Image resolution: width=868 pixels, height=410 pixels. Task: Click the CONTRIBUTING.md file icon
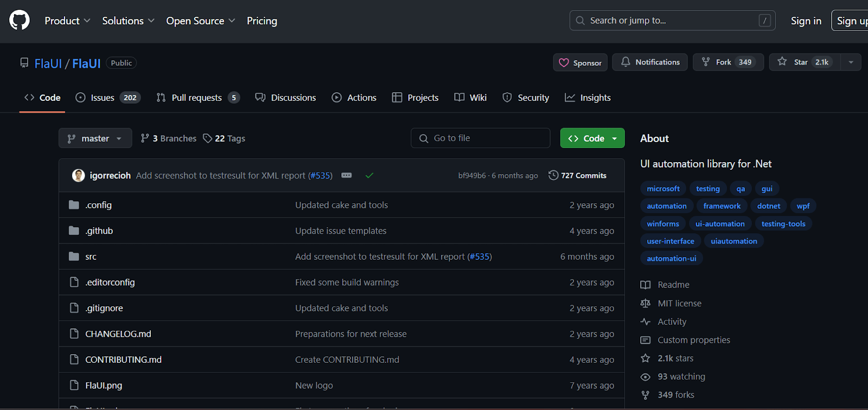[74, 360]
